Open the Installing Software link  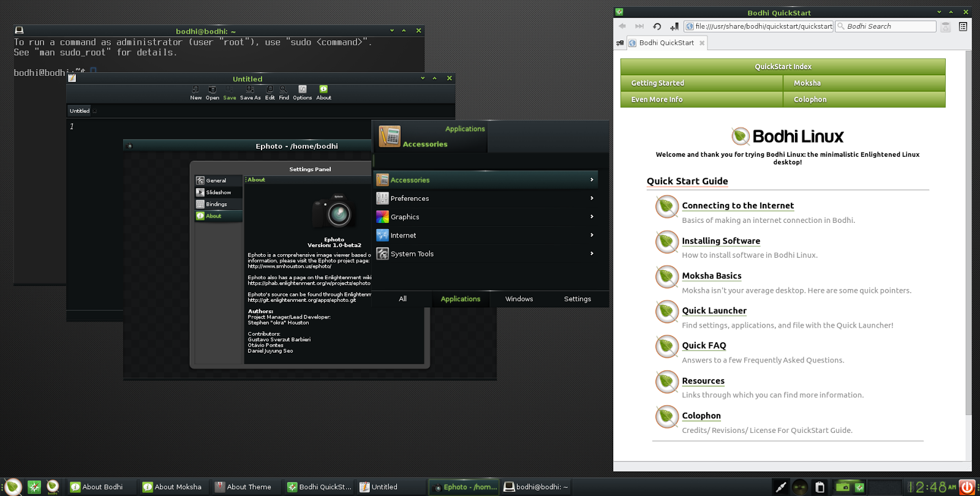721,241
